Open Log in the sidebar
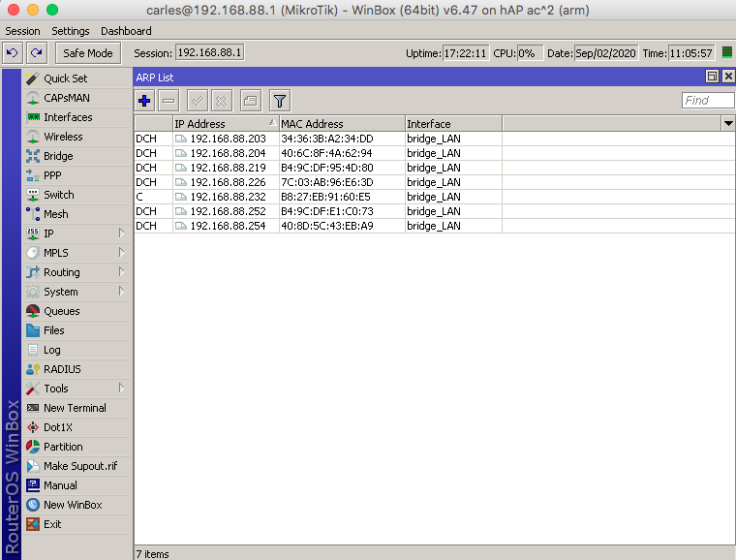 coord(77,350)
